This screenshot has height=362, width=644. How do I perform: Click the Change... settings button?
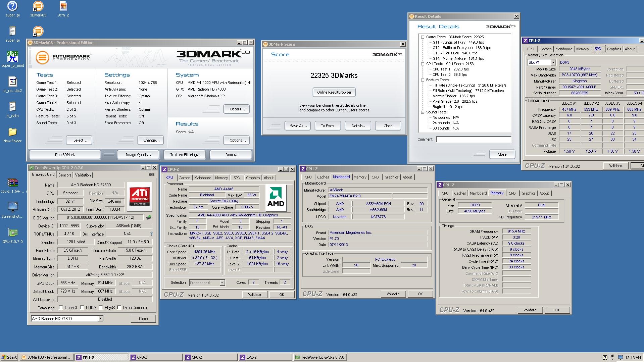151,140
